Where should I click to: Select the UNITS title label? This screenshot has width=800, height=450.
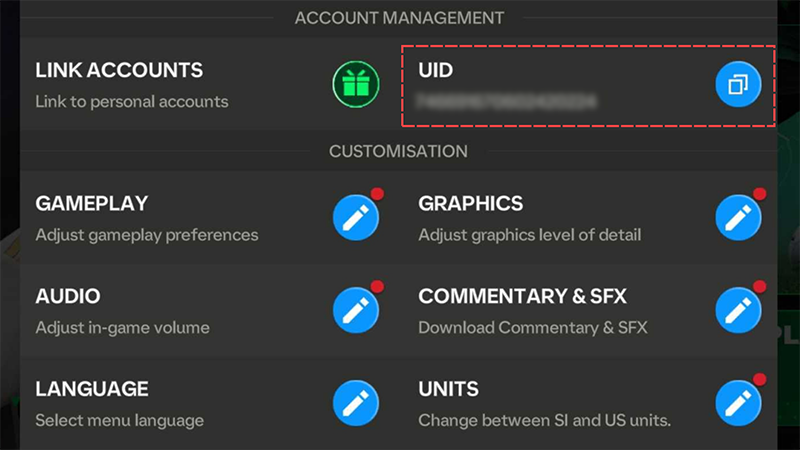[x=448, y=389]
